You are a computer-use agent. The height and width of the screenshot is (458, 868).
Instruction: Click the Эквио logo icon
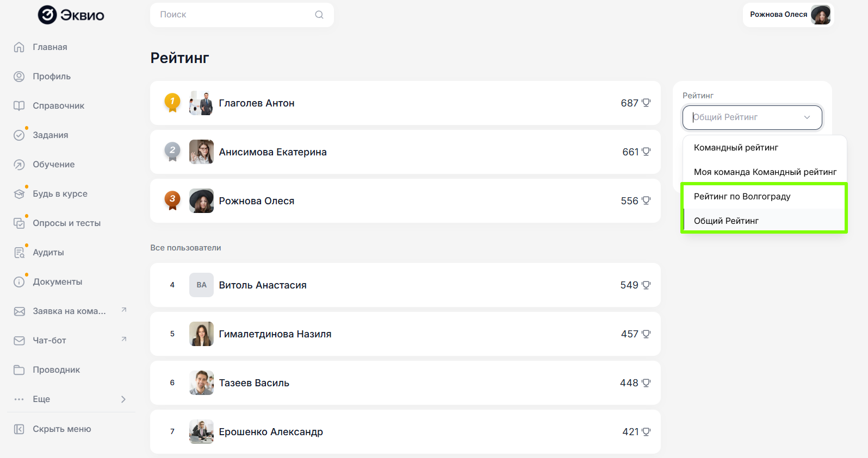[47, 15]
